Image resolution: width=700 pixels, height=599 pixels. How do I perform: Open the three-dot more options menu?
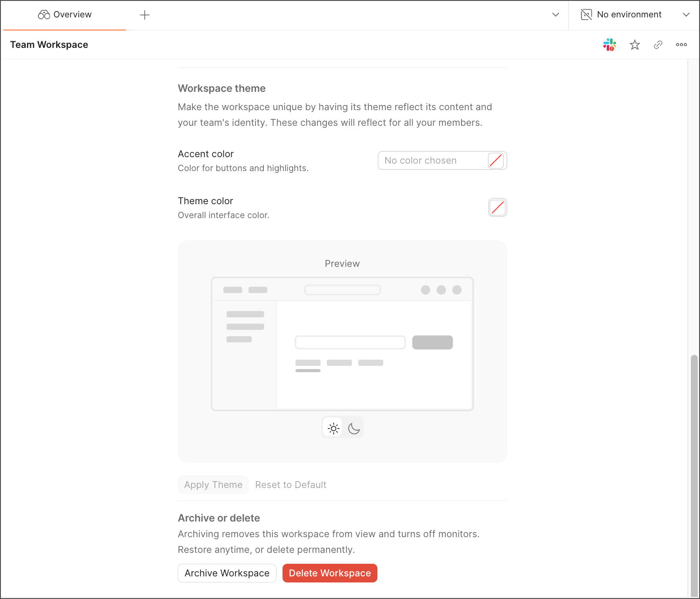pos(681,44)
